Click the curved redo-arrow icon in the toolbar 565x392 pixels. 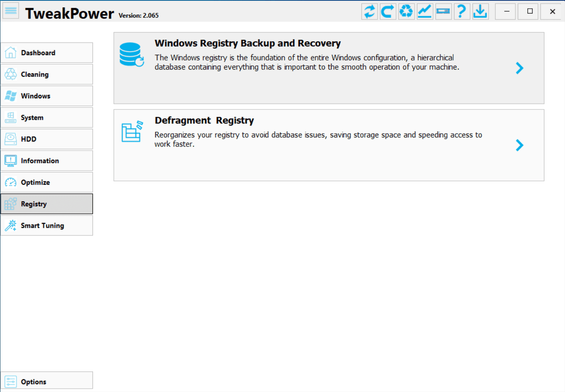coord(388,11)
